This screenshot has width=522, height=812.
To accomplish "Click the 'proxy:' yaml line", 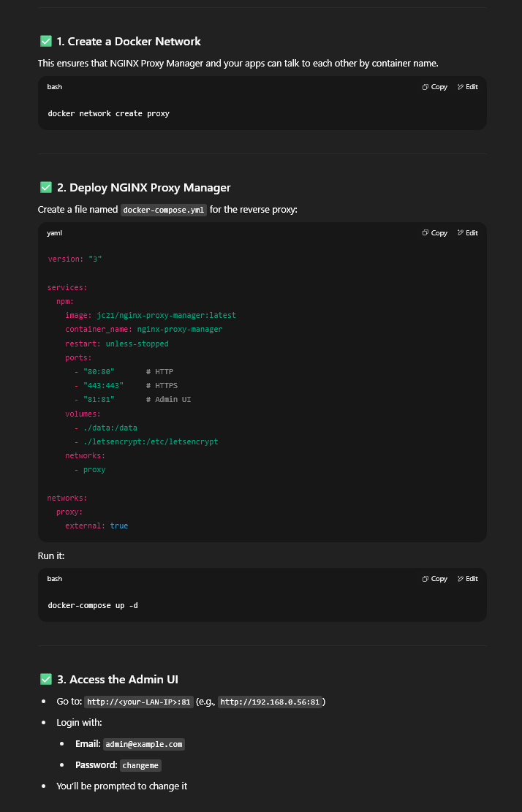I will coord(70,512).
